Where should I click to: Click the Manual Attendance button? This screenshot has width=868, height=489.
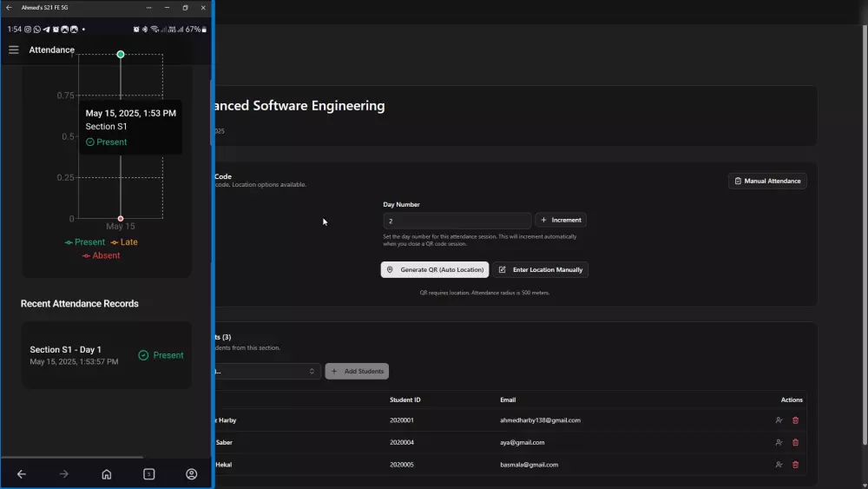pos(767,181)
